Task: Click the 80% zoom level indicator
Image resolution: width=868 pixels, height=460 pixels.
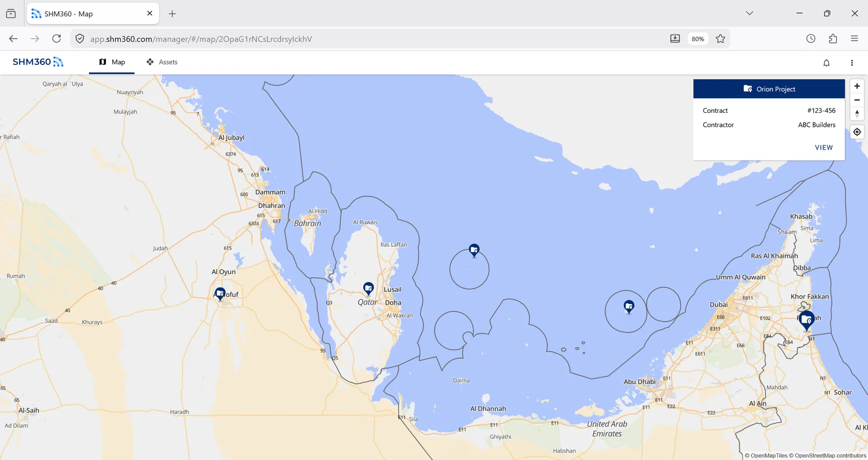Action: pyautogui.click(x=698, y=39)
